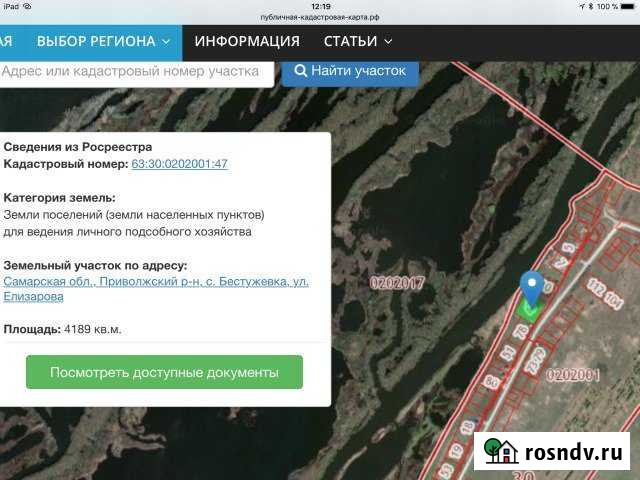Open cadastral number link 63:30:0202001:47
Image resolution: width=640 pixels, height=480 pixels.
point(179,164)
